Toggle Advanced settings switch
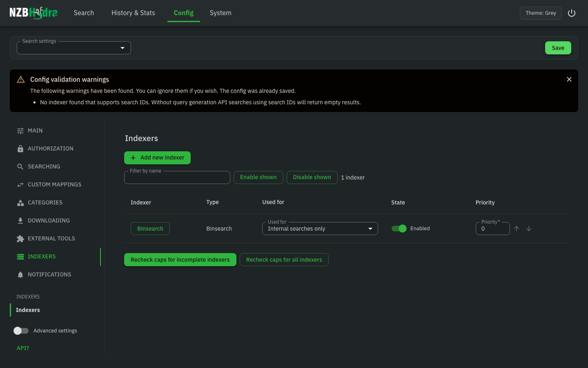Image resolution: width=588 pixels, height=368 pixels. click(21, 331)
